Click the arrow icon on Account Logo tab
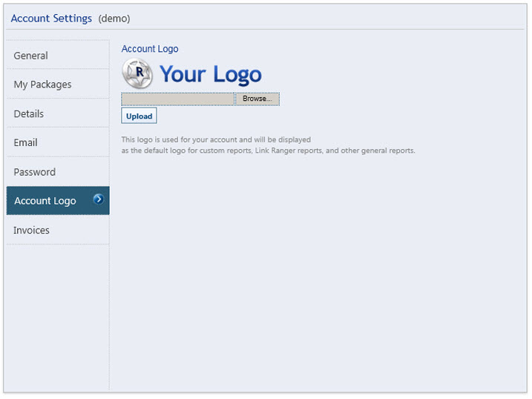532x399 pixels. pyautogui.click(x=99, y=199)
